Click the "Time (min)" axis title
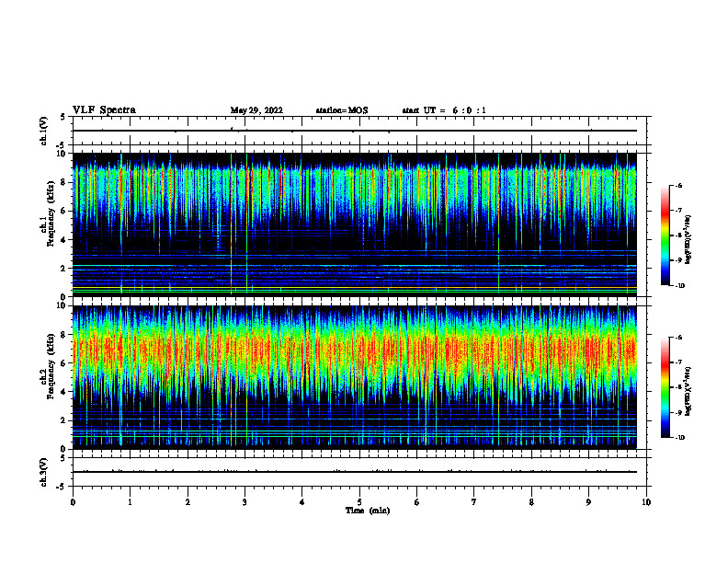Viewport: 728px width, 563px height. coord(368,511)
